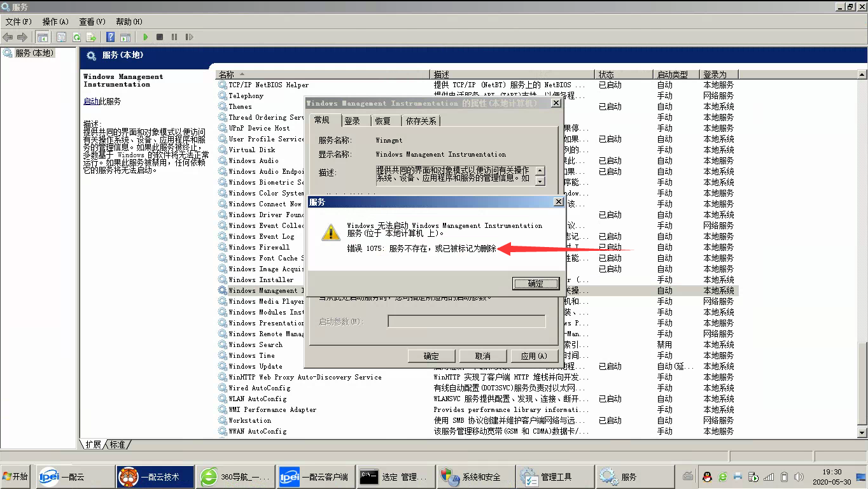Image resolution: width=868 pixels, height=489 pixels.
Task: Select the TCP/IP NetBIOS Helper row
Action: 477,85
